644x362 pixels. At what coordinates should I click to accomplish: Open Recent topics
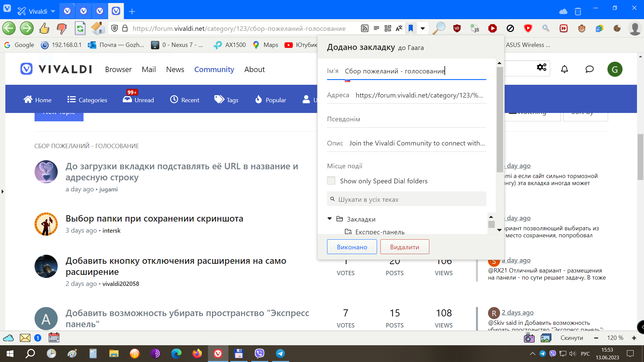click(185, 100)
